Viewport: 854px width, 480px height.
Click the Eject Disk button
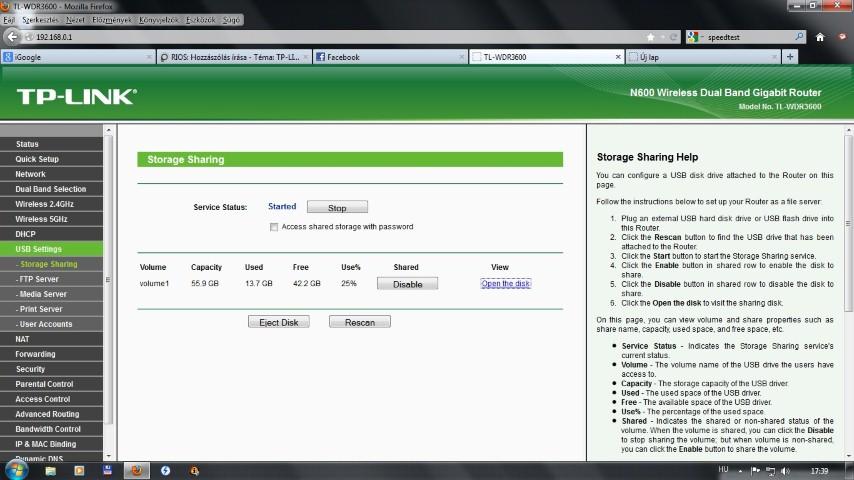(278, 322)
